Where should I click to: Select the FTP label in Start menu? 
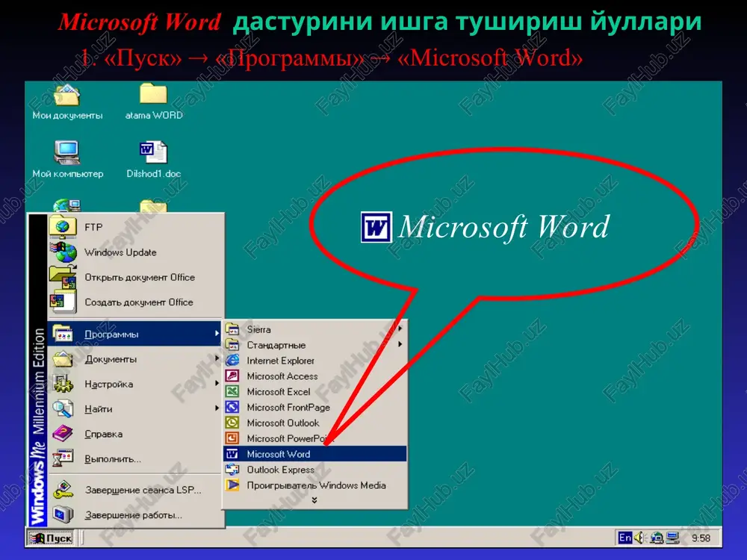(93, 227)
